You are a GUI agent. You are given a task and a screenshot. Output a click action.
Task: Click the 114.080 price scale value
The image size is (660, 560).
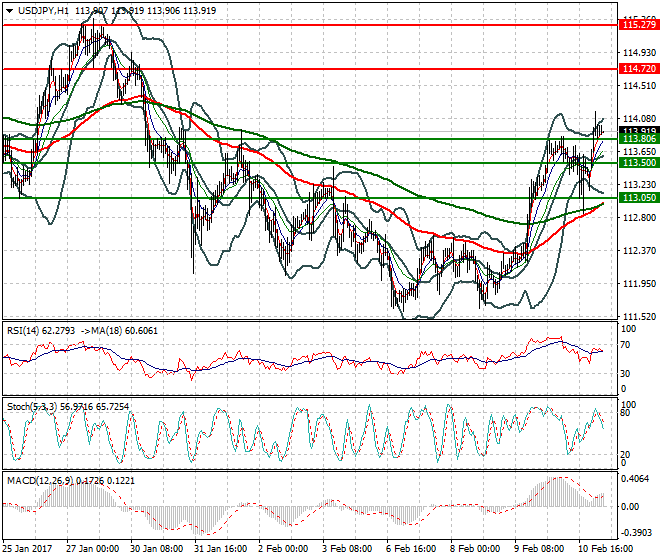[x=639, y=119]
